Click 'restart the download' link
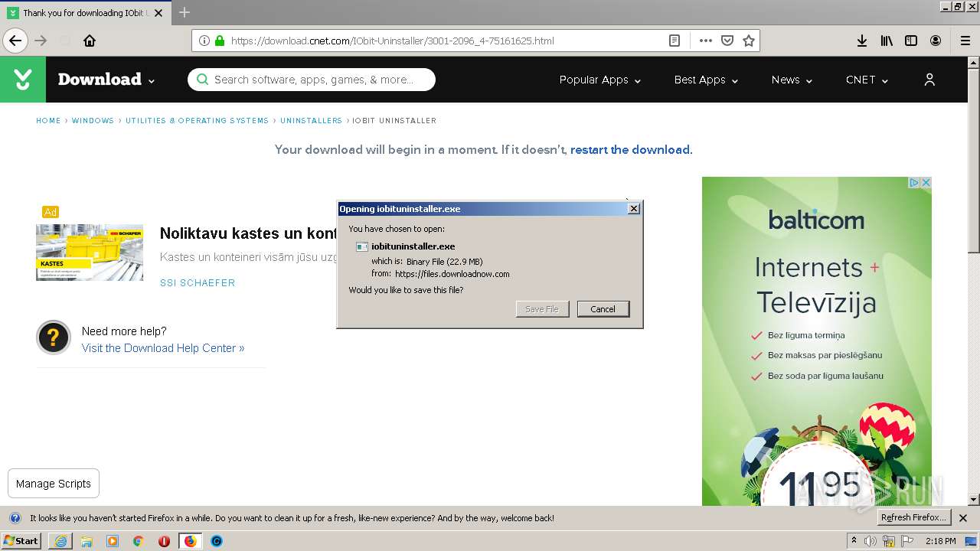The height and width of the screenshot is (551, 980). (630, 150)
